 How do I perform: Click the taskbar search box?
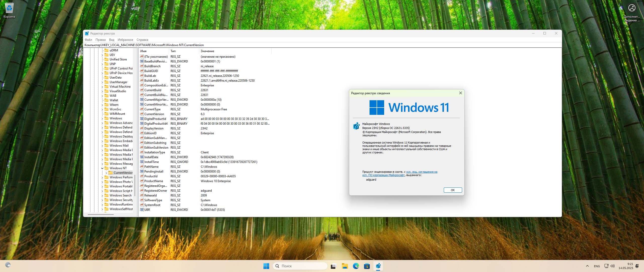pos(300,266)
